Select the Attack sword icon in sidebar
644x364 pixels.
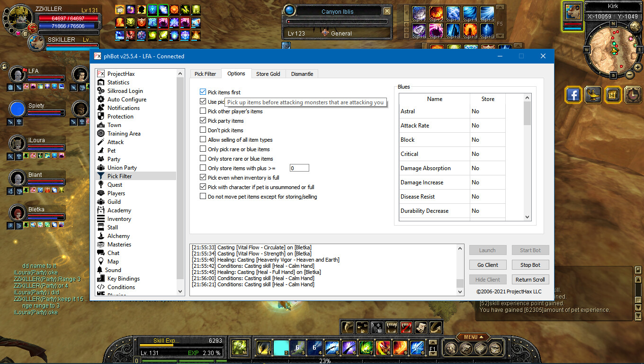click(100, 142)
